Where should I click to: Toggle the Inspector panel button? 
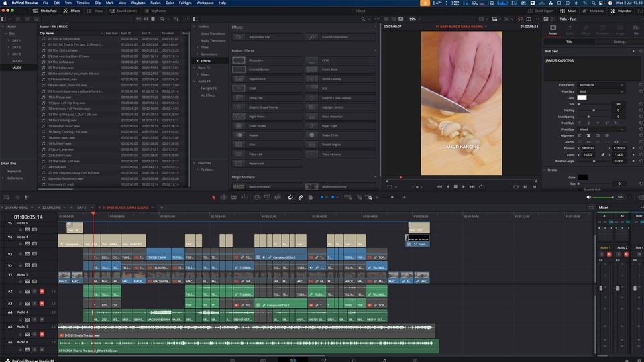[621, 11]
